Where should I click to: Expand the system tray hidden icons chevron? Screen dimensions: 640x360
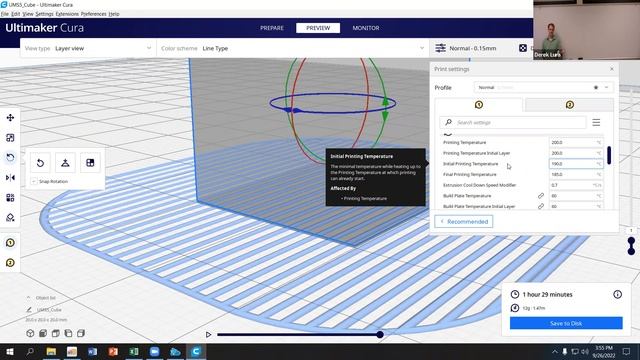click(x=555, y=351)
